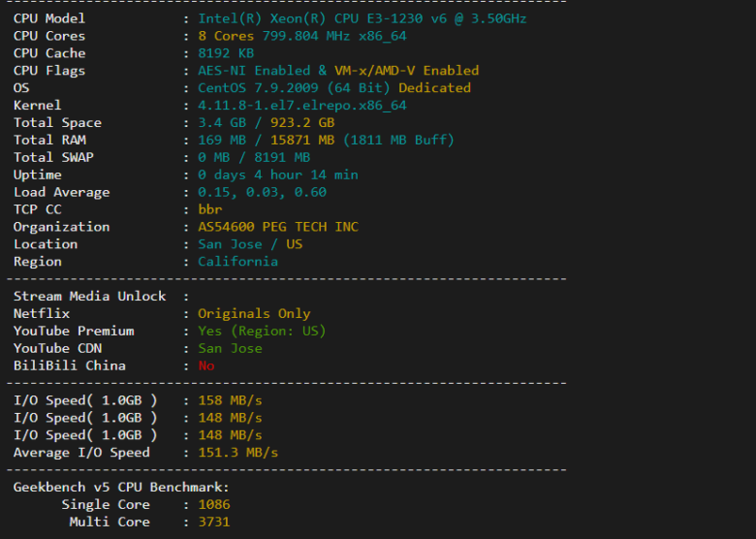Click the Average I/O Speed 151.3 MB/s
Screen dimensions: 756x539
(237, 453)
